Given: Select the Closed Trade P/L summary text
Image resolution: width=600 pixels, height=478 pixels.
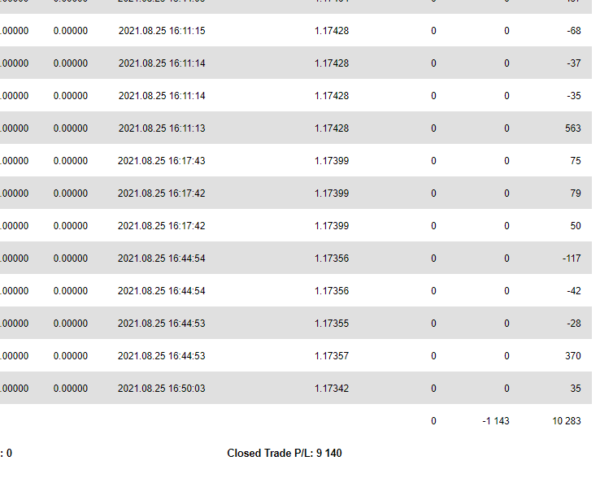Looking at the screenshot, I should (284, 453).
